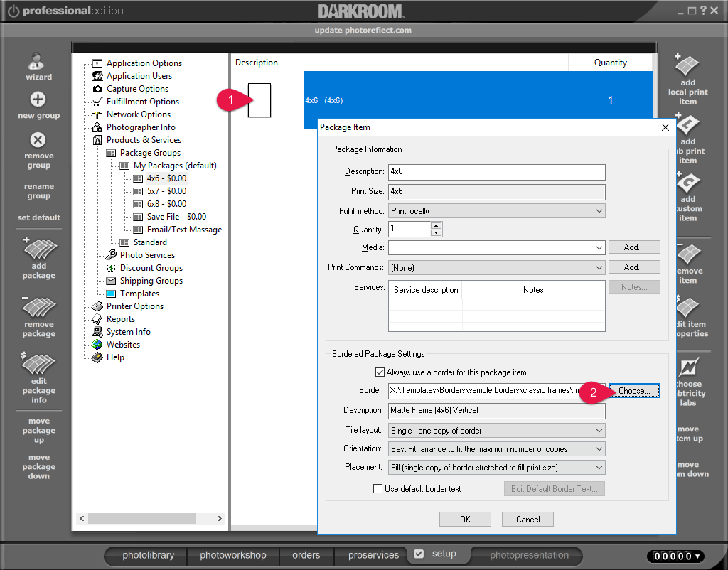
Task: Open Reports tree entry
Action: tap(121, 319)
